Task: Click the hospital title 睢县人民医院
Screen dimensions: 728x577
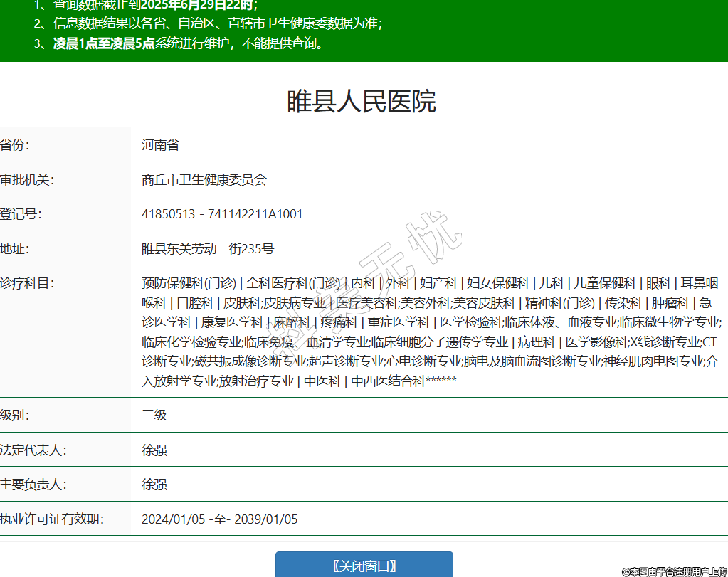Action: pyautogui.click(x=362, y=102)
